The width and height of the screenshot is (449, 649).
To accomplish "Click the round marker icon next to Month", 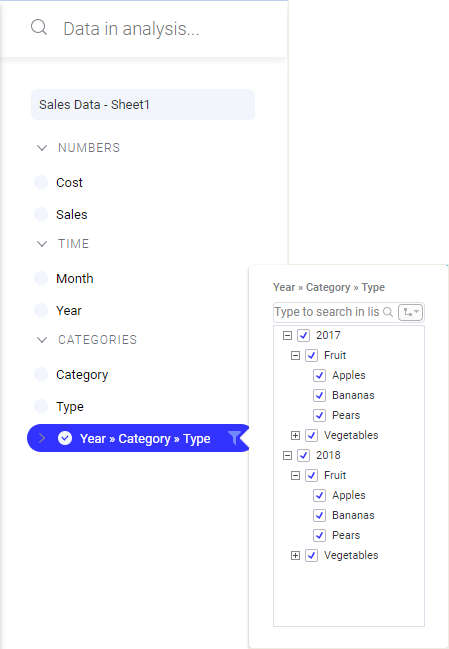I will (x=41, y=278).
